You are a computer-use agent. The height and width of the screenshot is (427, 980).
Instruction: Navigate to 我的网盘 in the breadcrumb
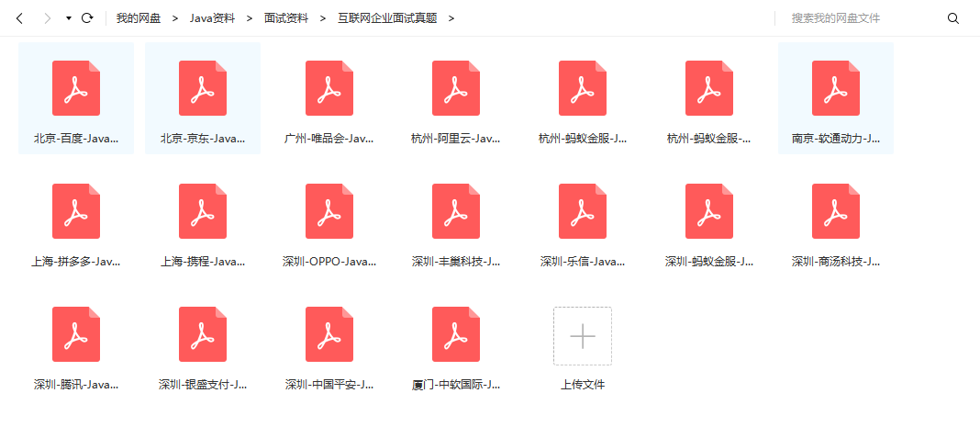pyautogui.click(x=139, y=18)
